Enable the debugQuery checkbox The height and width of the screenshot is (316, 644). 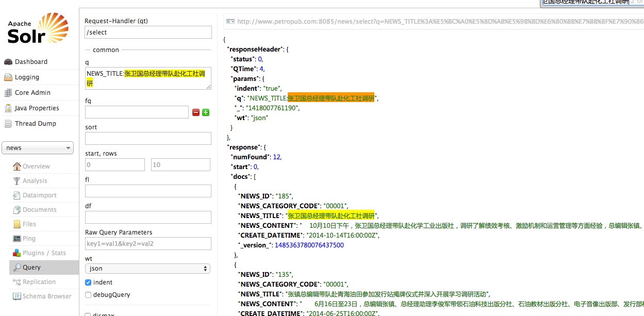click(88, 295)
